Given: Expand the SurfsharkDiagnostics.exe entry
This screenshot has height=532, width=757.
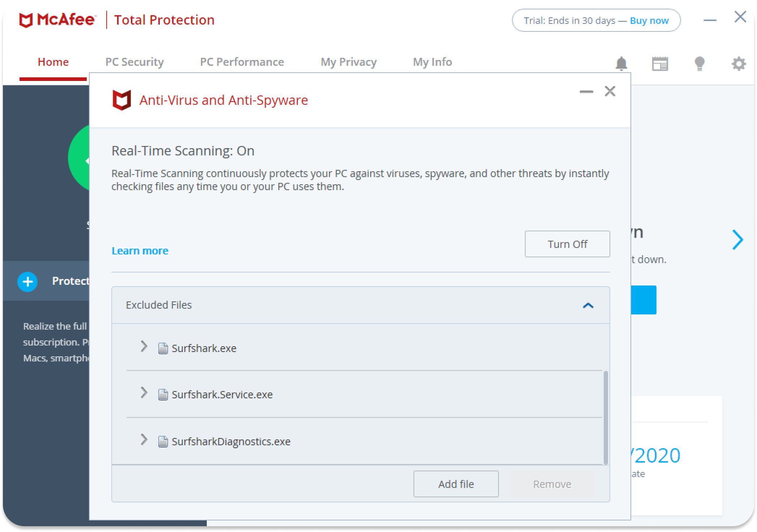Looking at the screenshot, I should point(144,440).
